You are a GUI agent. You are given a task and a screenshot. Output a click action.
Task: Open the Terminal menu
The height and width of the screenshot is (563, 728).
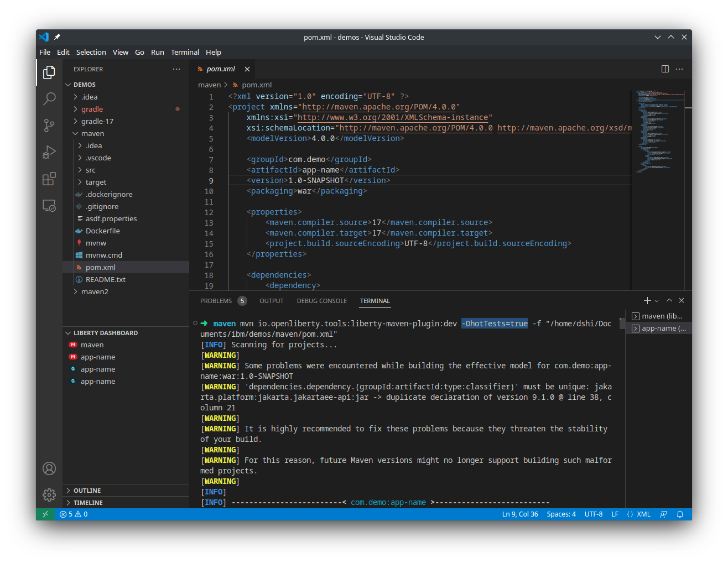click(185, 53)
